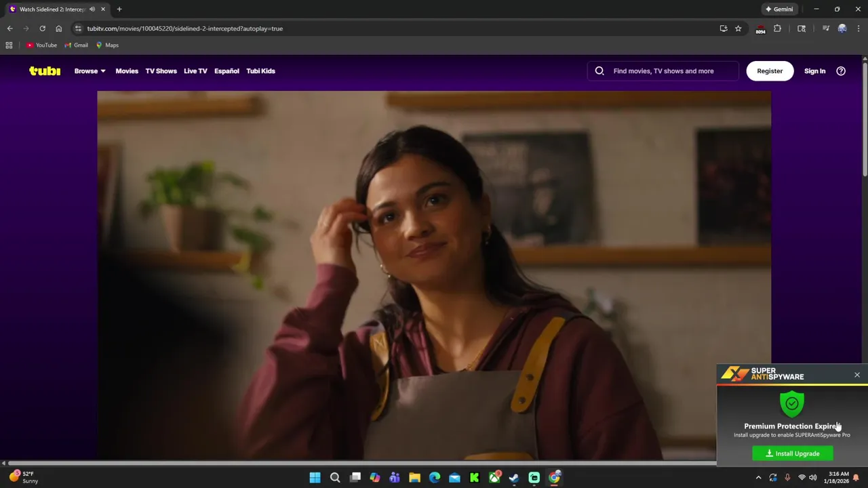The width and height of the screenshot is (868, 488).
Task: Open Copilot from the taskbar
Action: (375, 478)
